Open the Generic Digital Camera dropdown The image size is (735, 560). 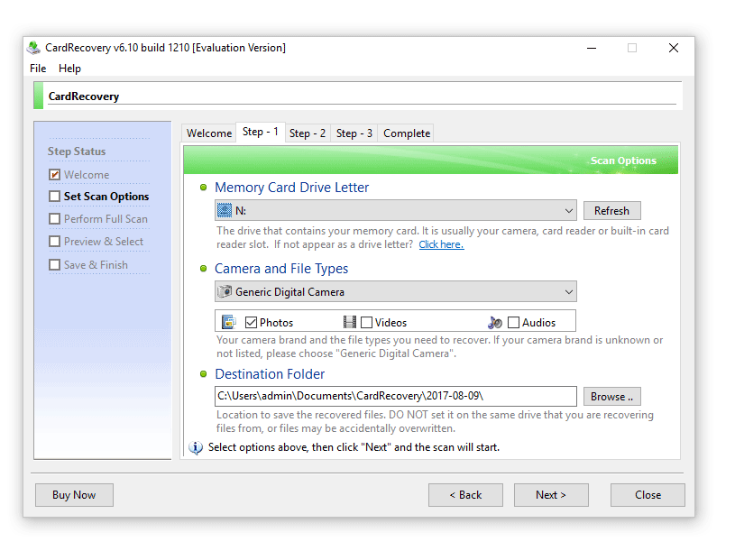click(568, 292)
